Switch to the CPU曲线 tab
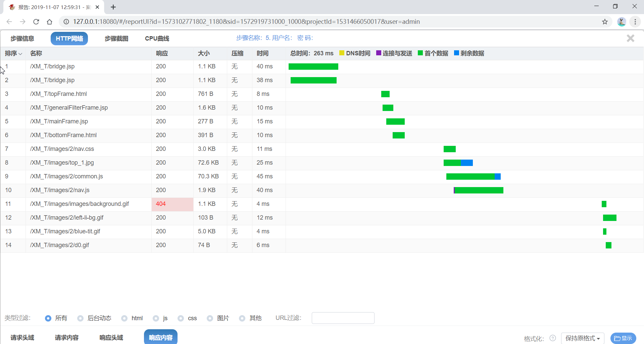Image resolution: width=644 pixels, height=344 pixels. [x=157, y=39]
